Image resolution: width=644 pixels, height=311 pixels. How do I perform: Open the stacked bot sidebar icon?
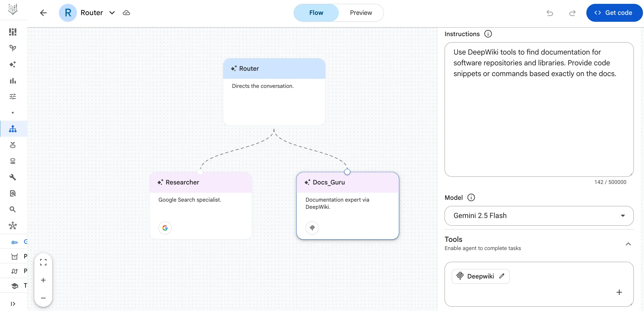point(13,161)
